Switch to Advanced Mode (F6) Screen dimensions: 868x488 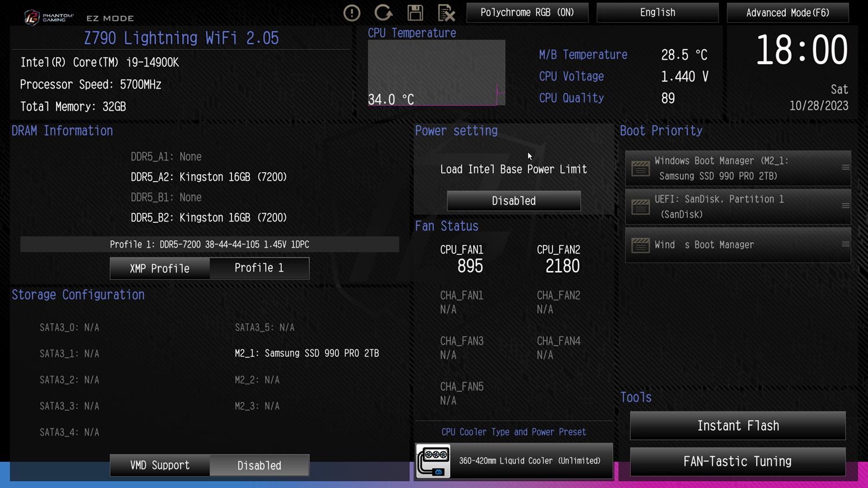click(788, 13)
